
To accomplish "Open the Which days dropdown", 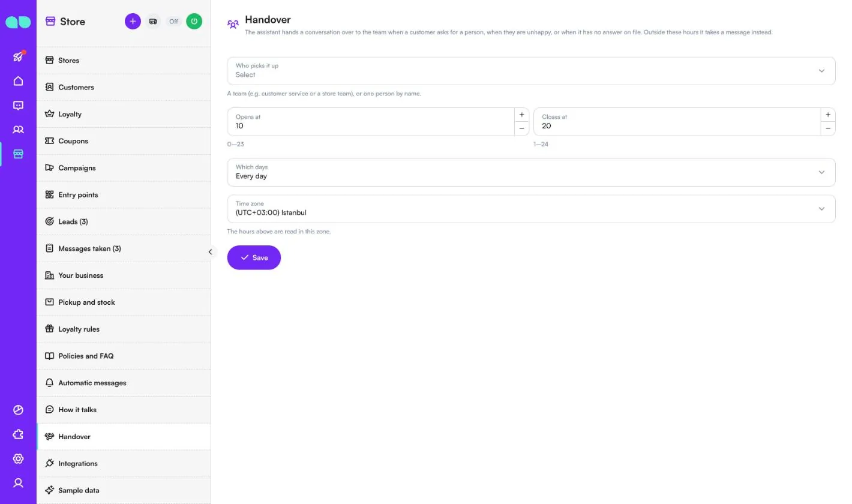I will click(x=531, y=172).
